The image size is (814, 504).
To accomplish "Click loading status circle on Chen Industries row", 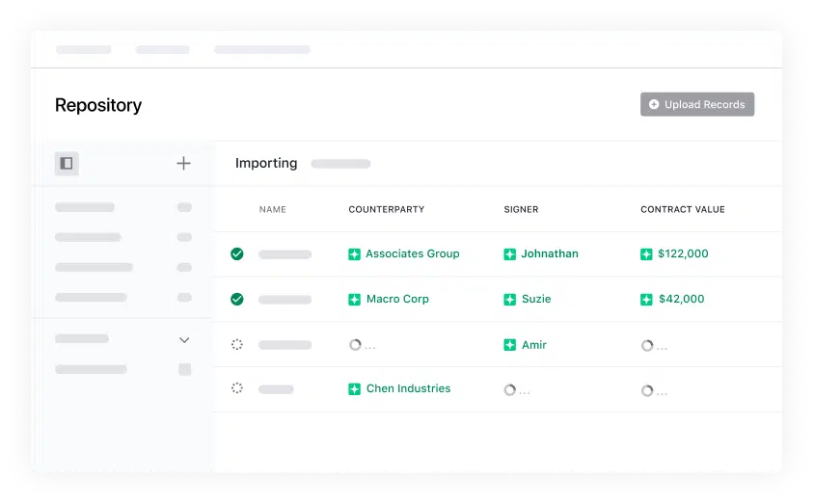I will 236,389.
